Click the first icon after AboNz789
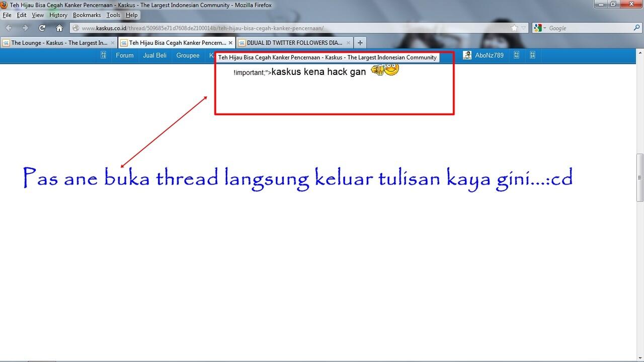Screen dimensions: 644x362 pos(517,55)
